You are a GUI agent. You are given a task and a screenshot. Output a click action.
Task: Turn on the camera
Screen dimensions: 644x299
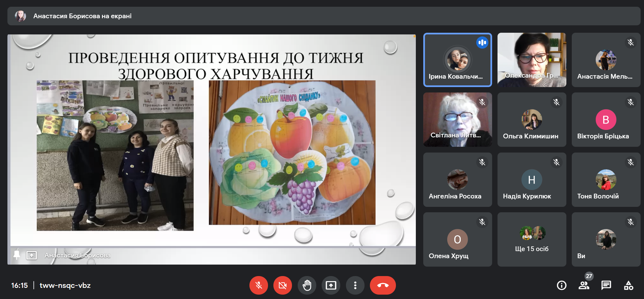click(283, 286)
